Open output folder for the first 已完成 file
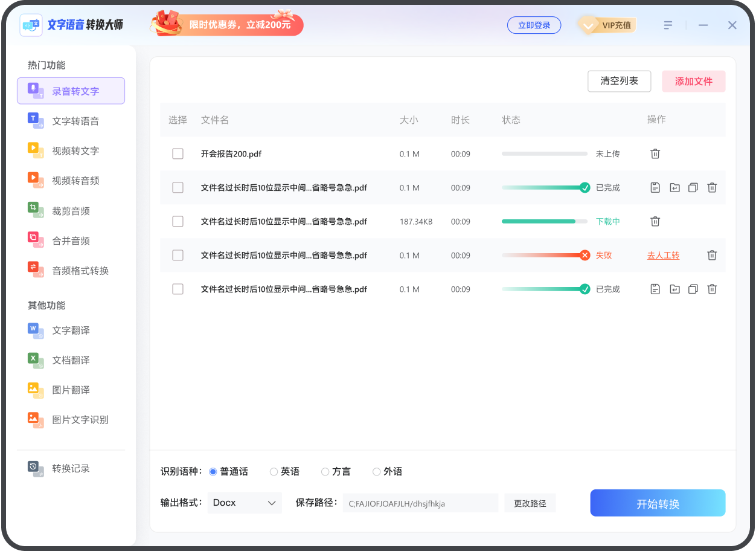This screenshot has width=756, height=551. click(x=674, y=187)
